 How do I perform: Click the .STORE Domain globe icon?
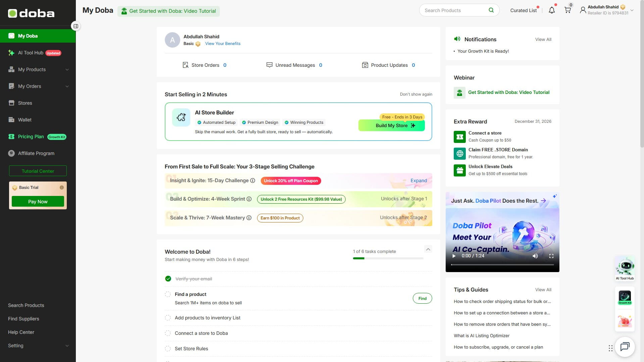460,153
